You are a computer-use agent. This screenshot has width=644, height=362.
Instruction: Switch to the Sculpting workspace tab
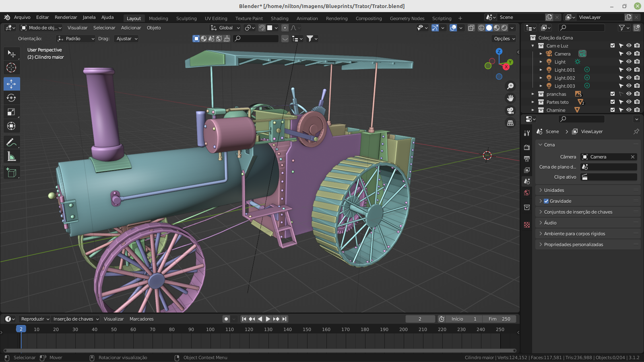(x=186, y=19)
